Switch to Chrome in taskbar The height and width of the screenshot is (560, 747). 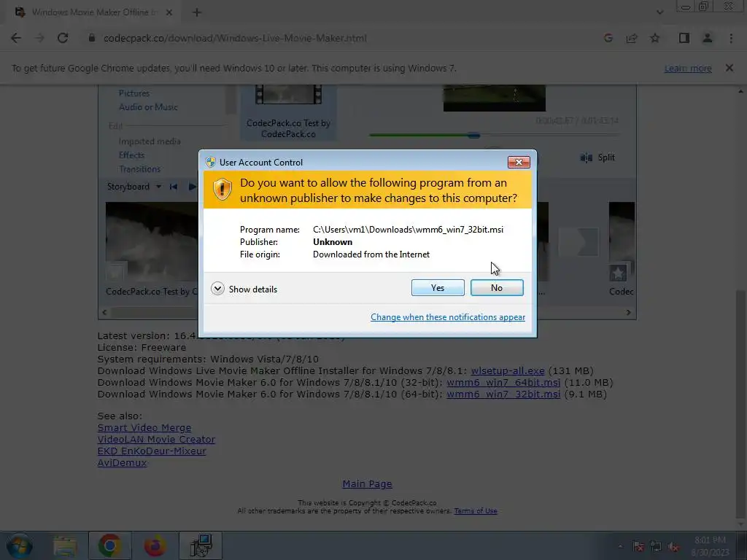pyautogui.click(x=109, y=545)
